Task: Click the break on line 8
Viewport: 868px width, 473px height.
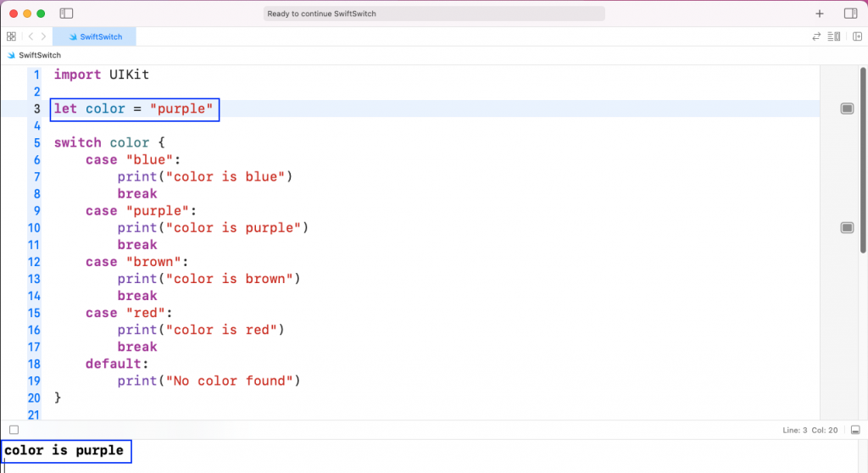Action: 136,194
